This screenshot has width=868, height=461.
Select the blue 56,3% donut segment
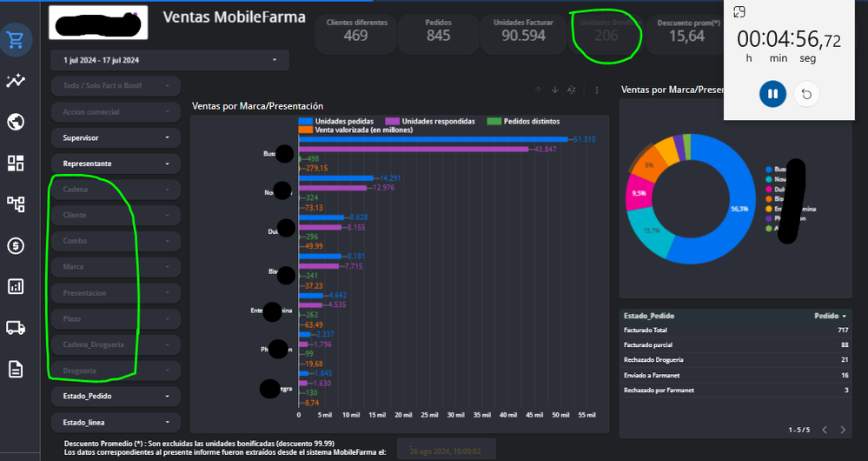tap(739, 209)
